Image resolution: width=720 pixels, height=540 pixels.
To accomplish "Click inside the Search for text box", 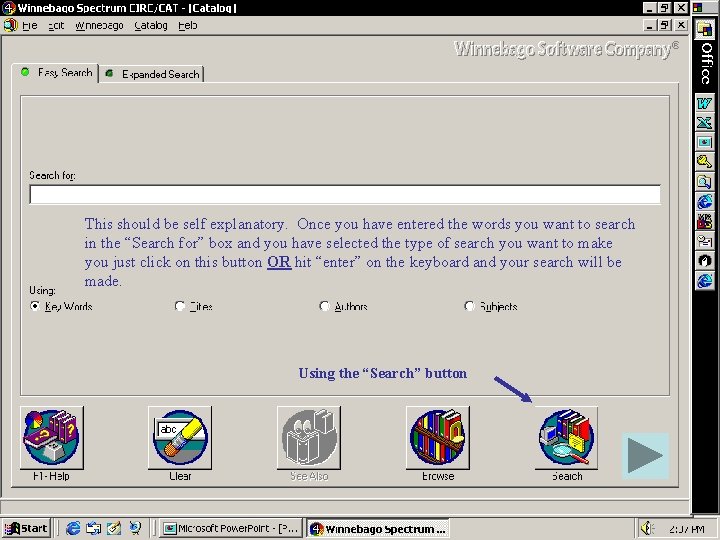I will pos(345,194).
